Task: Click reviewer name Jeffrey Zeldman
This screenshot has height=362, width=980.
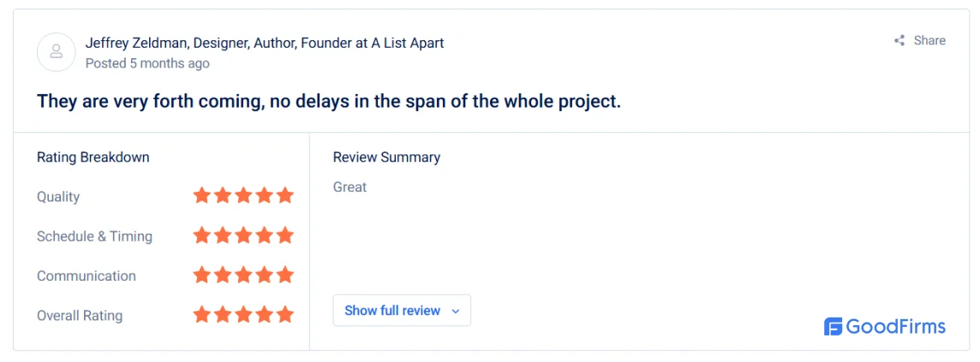Action: coord(135,43)
